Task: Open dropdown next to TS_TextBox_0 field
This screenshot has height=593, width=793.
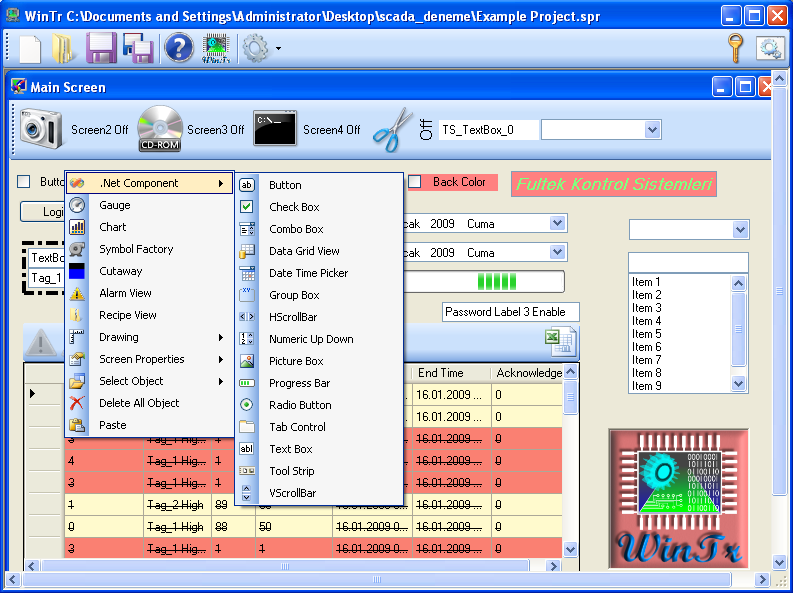Action: [653, 129]
